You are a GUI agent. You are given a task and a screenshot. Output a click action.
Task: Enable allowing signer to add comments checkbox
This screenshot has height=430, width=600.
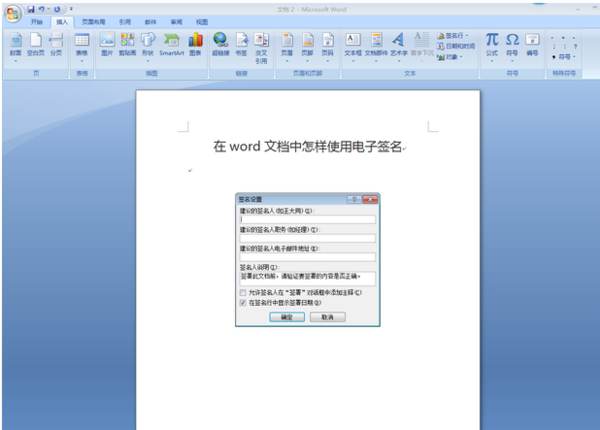[243, 292]
